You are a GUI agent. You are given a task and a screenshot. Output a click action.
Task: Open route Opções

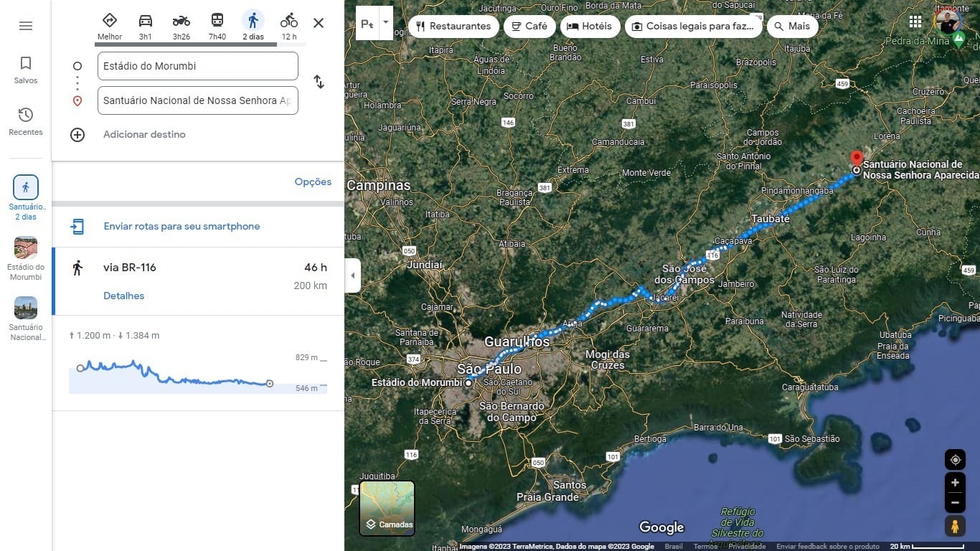(313, 182)
